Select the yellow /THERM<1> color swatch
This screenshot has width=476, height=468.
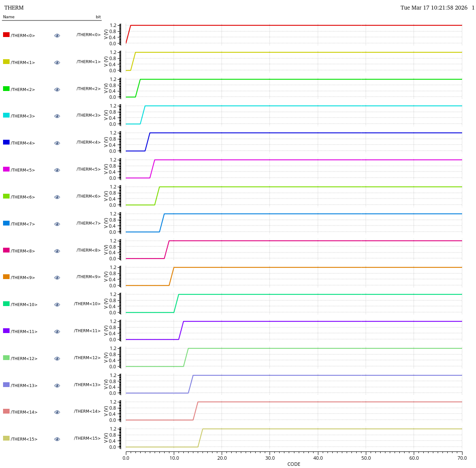click(x=6, y=62)
